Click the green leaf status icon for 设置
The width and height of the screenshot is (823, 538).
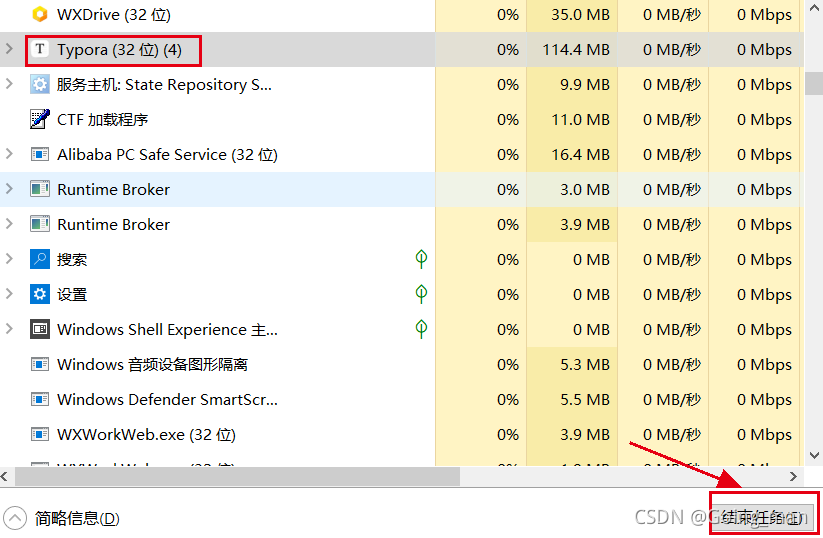coord(421,294)
